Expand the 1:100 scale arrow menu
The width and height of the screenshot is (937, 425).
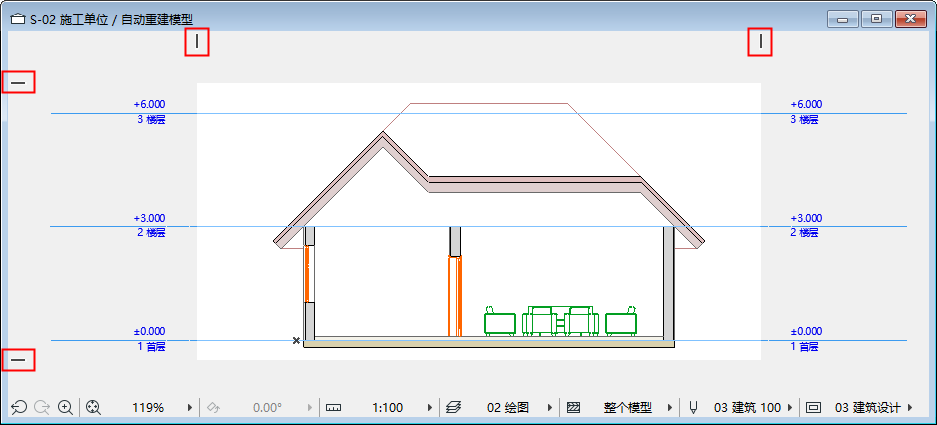(x=430, y=408)
